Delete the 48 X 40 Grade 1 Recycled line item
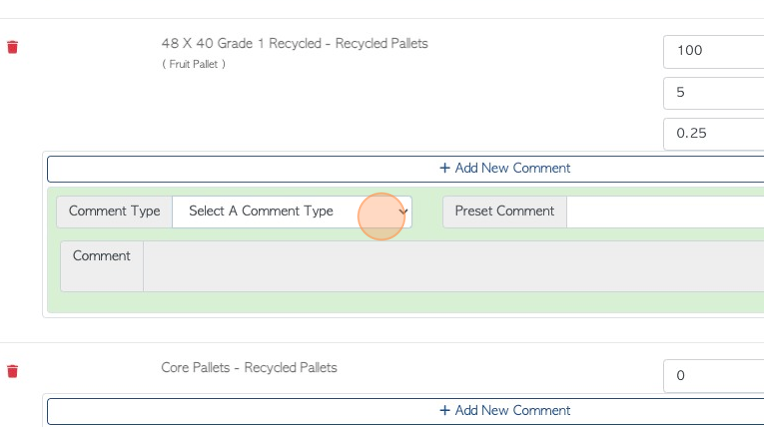Image resolution: width=764 pixels, height=427 pixels. point(13,47)
